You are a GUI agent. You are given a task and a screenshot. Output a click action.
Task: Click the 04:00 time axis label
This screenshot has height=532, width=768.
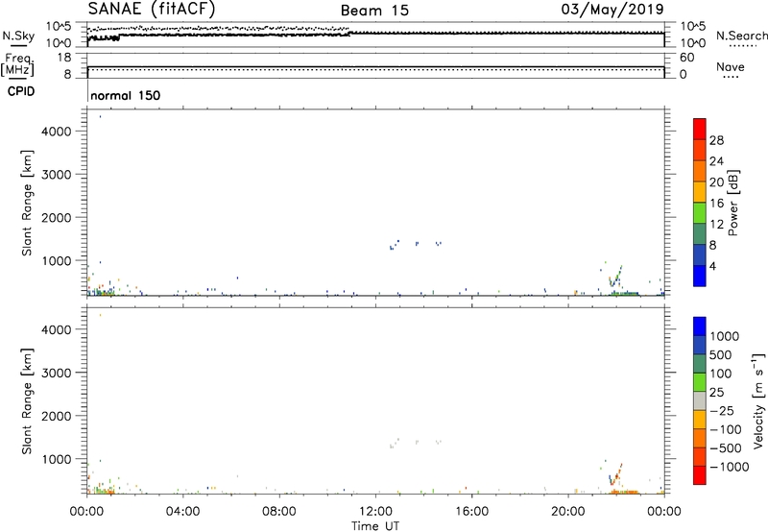pos(182,512)
